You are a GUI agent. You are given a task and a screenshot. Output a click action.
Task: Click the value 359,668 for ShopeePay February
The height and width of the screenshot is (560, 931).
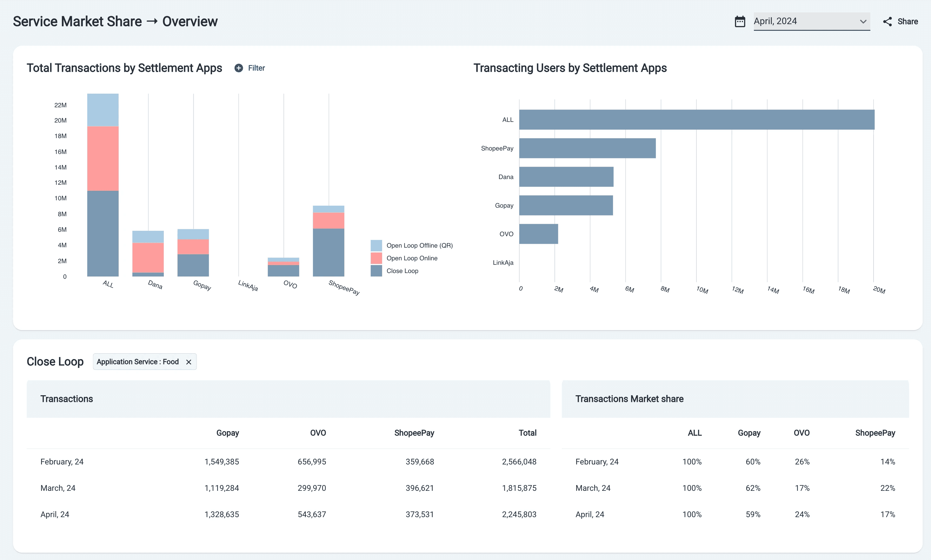coord(420,462)
